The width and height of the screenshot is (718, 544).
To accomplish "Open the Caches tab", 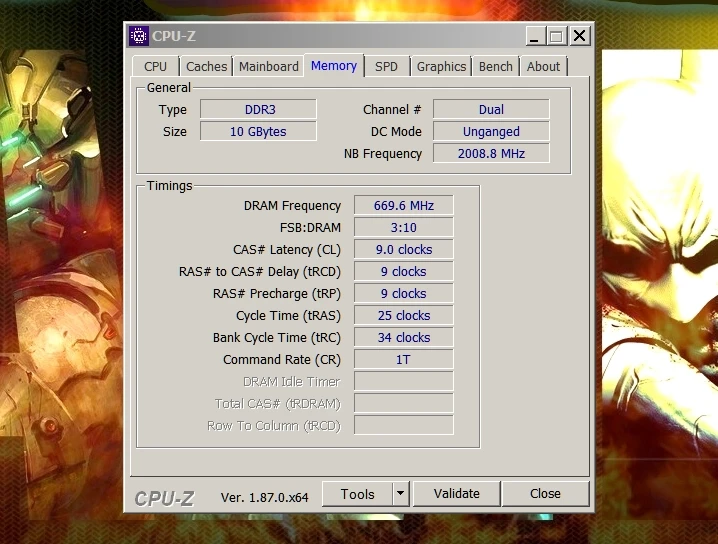I will coord(207,66).
